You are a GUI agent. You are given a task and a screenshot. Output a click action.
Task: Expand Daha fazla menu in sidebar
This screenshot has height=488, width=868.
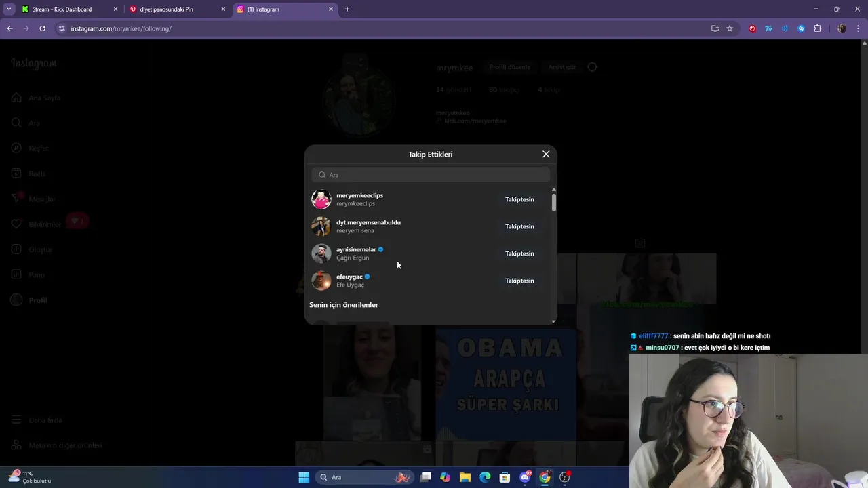(x=37, y=420)
